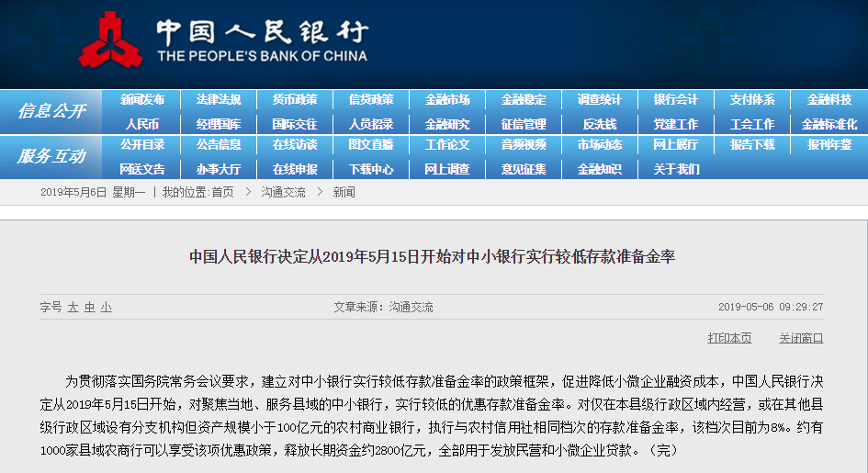Select 国际交往 in the navigation
The image size is (868, 473).
[295, 124]
